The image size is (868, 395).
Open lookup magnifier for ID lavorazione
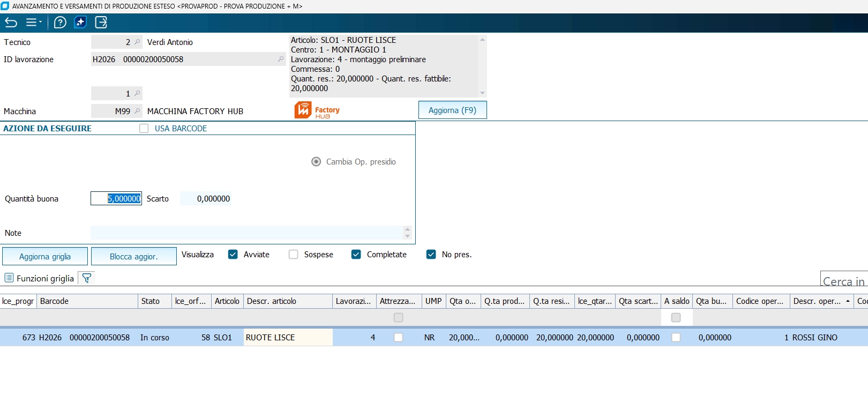click(x=281, y=59)
